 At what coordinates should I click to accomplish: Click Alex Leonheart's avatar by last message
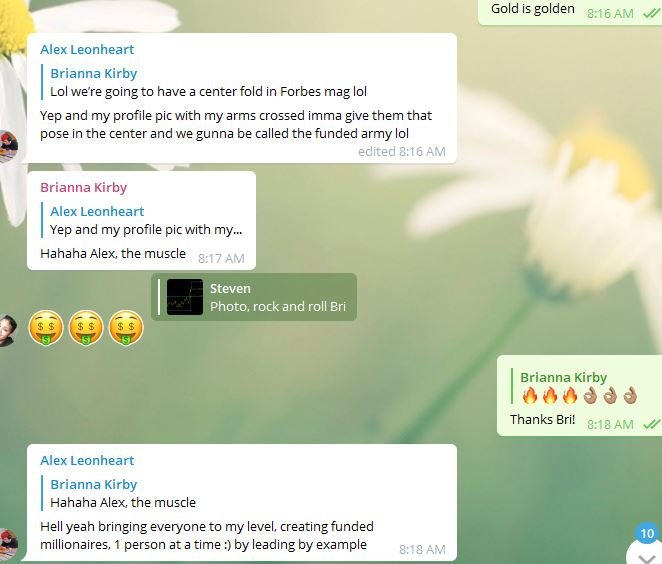tap(8, 545)
